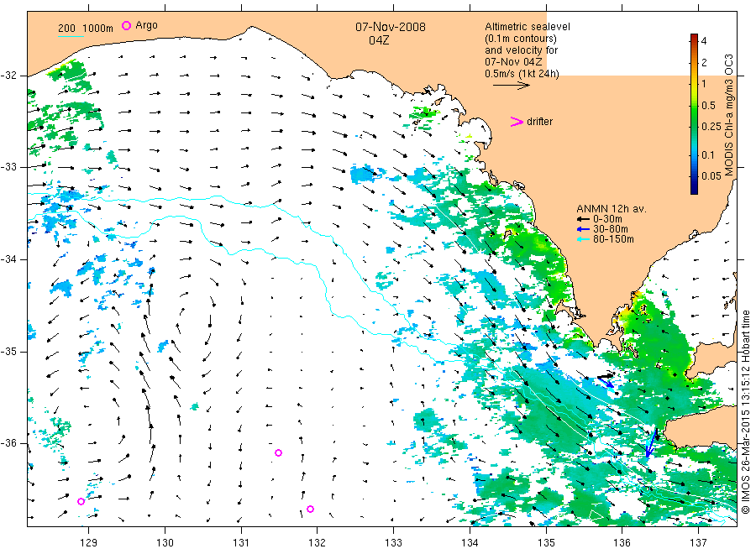Viewport: 756px width, 554px height.
Task: Click the '200 1000m' depth contour label
Action: point(86,29)
